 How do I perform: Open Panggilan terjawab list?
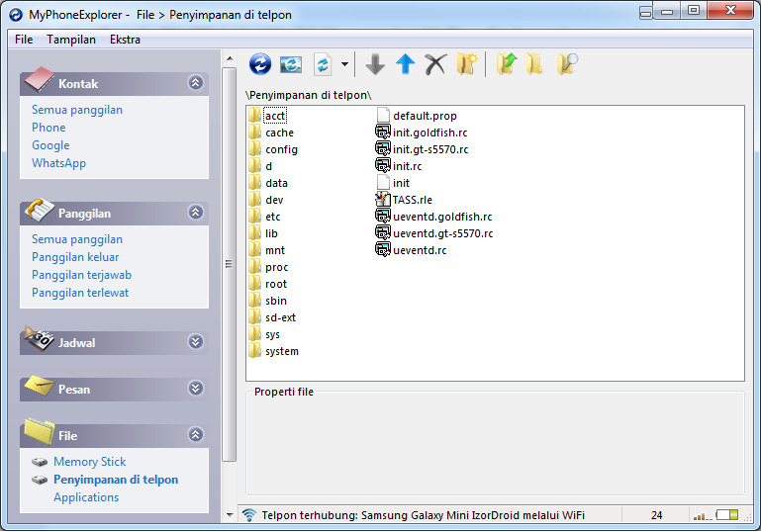pos(81,275)
